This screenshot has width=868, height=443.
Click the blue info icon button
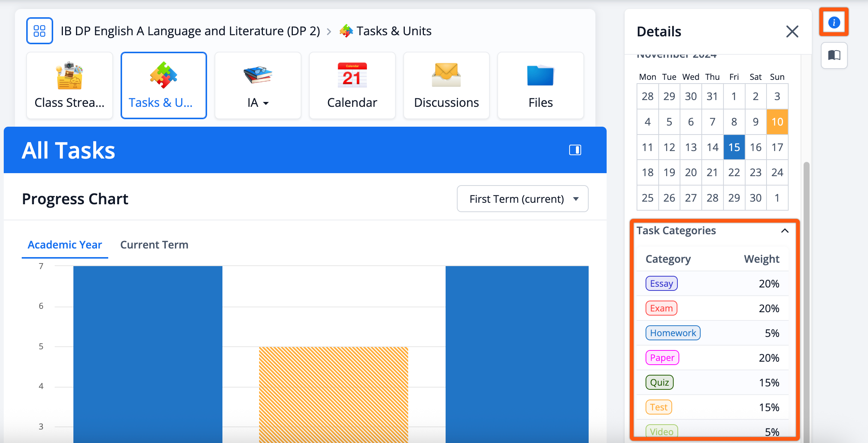pos(834,22)
